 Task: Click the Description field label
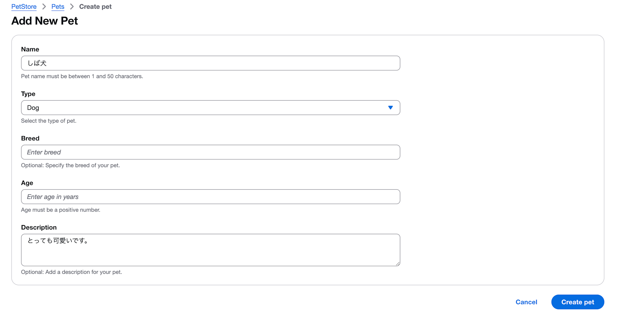[x=39, y=227]
